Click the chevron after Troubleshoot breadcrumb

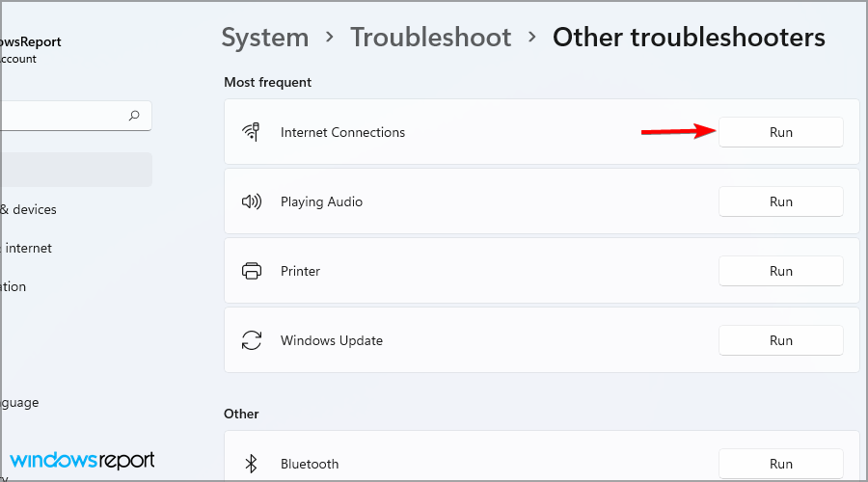pyautogui.click(x=532, y=37)
